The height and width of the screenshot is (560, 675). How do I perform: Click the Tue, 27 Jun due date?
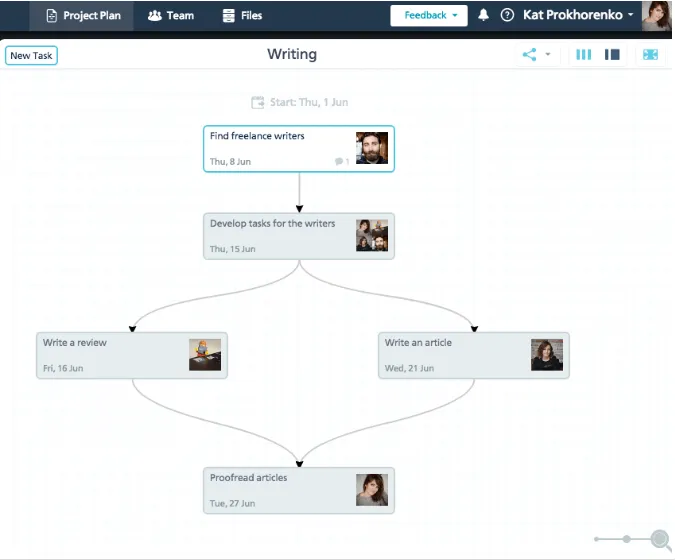232,504
